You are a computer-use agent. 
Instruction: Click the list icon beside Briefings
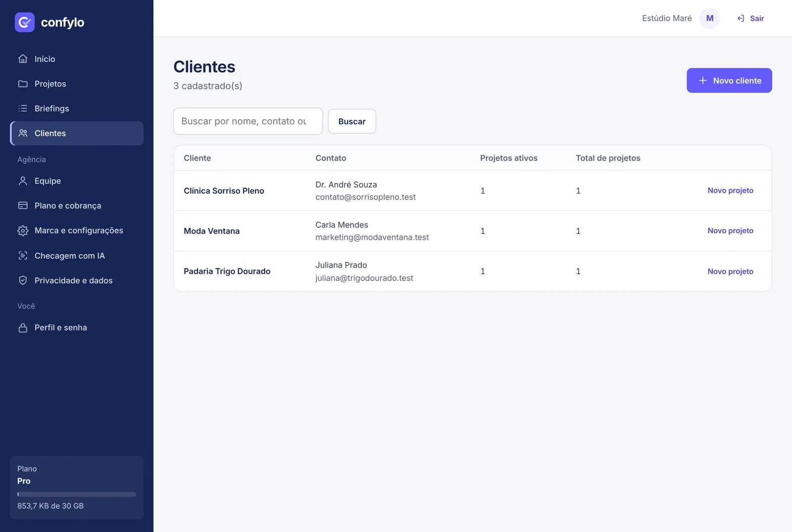click(23, 108)
